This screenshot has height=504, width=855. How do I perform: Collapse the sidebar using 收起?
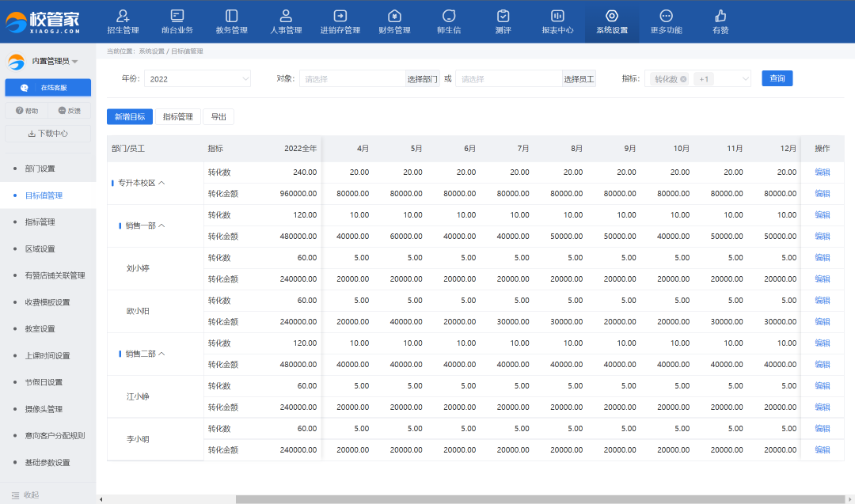click(25, 495)
